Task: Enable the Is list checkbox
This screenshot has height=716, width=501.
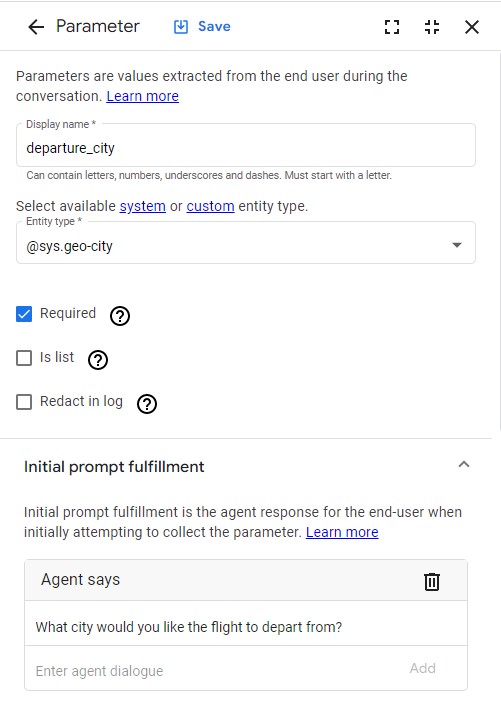Action: pos(24,358)
